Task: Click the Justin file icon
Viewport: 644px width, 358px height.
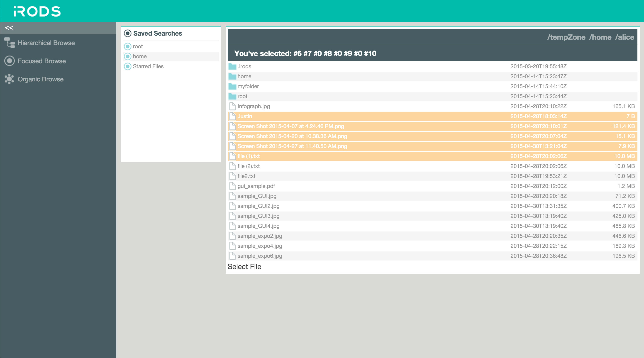Action: tap(232, 116)
